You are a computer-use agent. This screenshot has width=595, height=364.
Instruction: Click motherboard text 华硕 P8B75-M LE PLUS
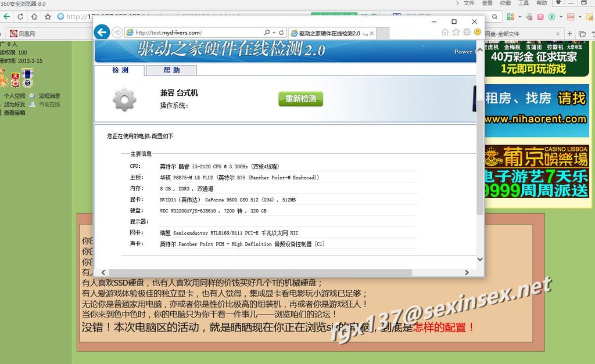239,178
